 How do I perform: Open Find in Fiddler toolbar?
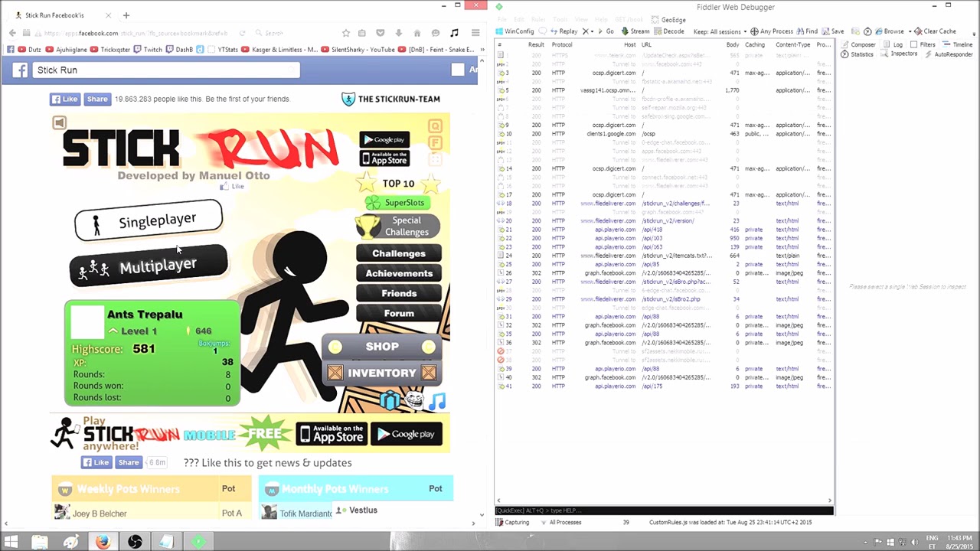coord(807,31)
